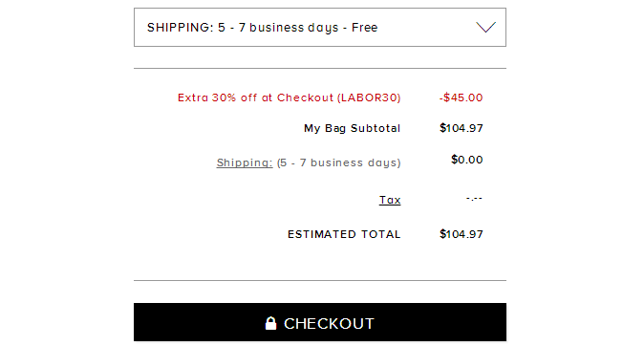
Task: Proceed with the black CHECKOUT button
Action: click(x=320, y=322)
